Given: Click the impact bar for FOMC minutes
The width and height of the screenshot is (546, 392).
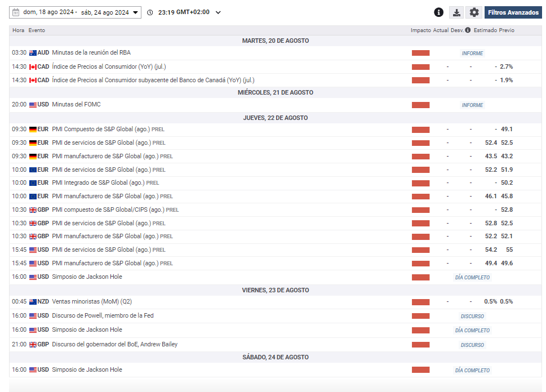Looking at the screenshot, I should click(420, 105).
